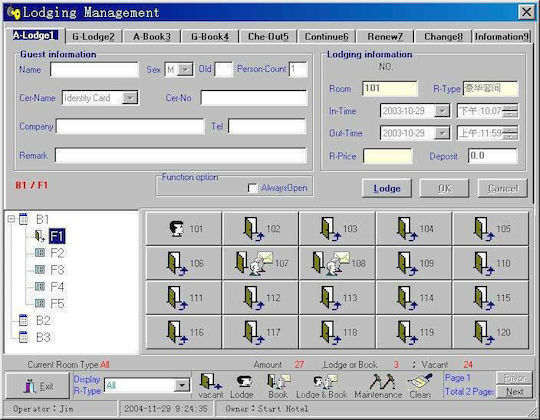Choose vacant room 110
Image resolution: width=540 pixels, height=420 pixels.
[491, 263]
